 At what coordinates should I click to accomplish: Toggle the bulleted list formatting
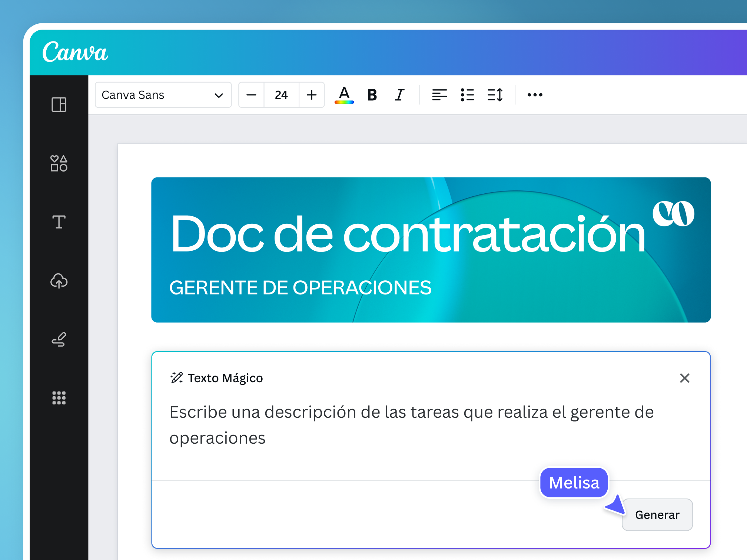[x=468, y=95]
